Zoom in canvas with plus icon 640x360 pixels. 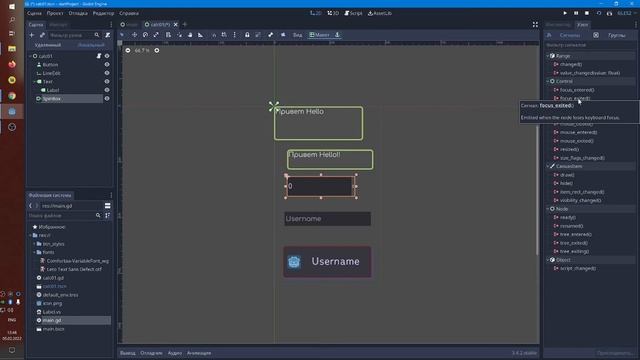(x=157, y=50)
